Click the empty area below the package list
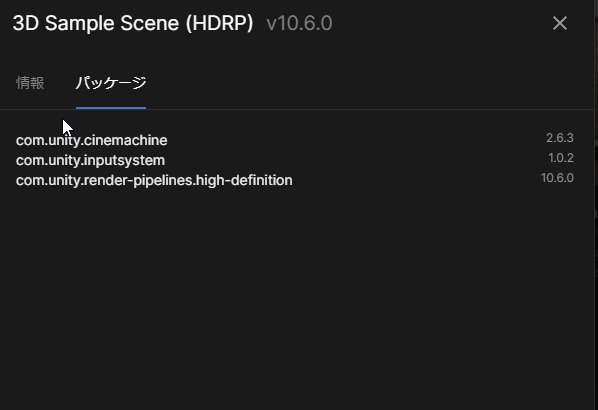 point(297,297)
